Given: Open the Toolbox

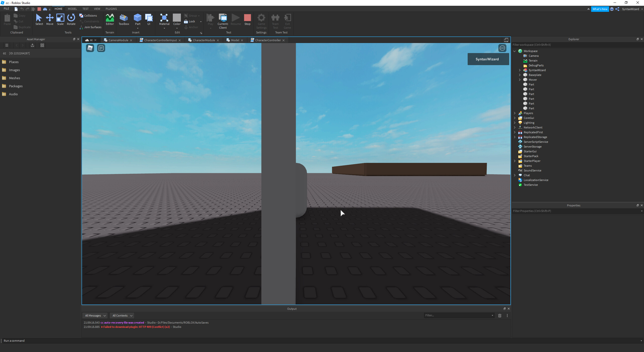Looking at the screenshot, I should [124, 19].
